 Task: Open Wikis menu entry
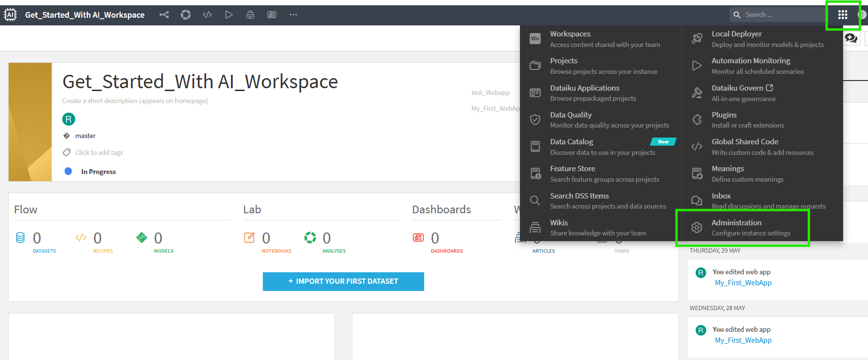pos(601,228)
